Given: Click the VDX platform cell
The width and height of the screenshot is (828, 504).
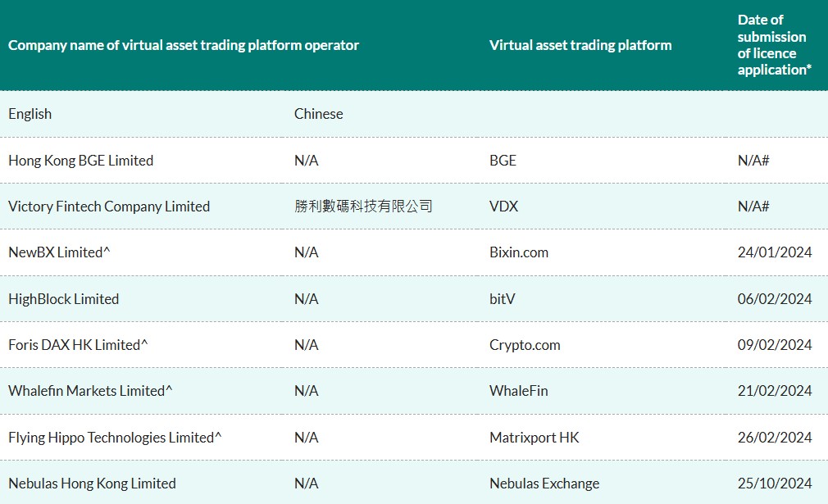Looking at the screenshot, I should click(x=503, y=207).
